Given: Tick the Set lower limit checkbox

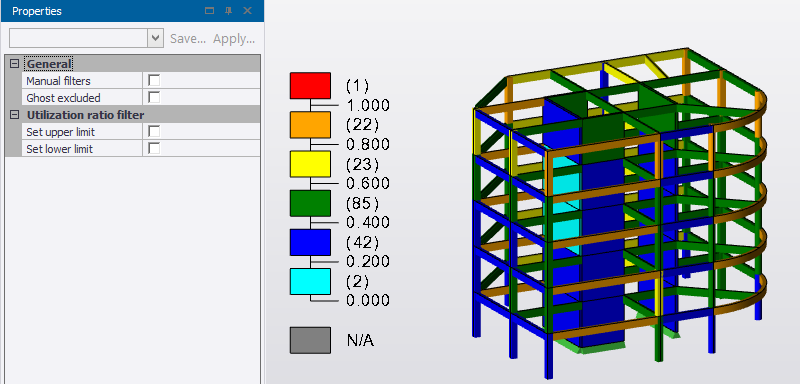Looking at the screenshot, I should click(154, 148).
